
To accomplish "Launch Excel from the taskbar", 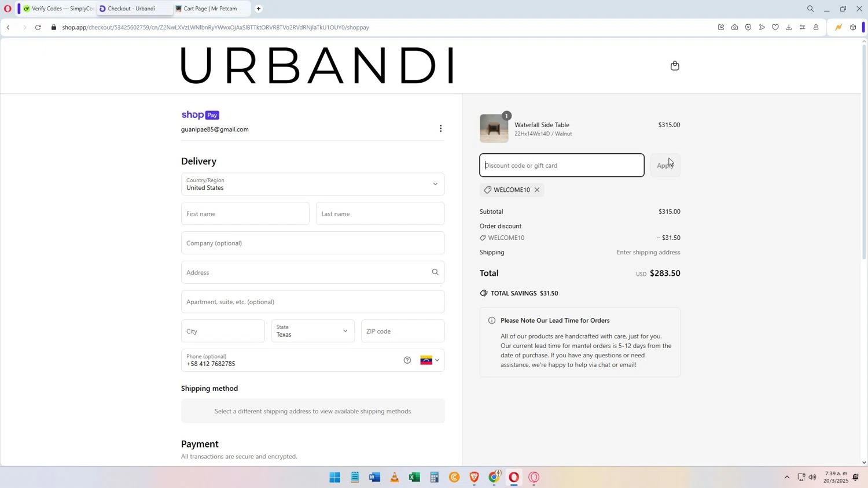I will tap(414, 478).
